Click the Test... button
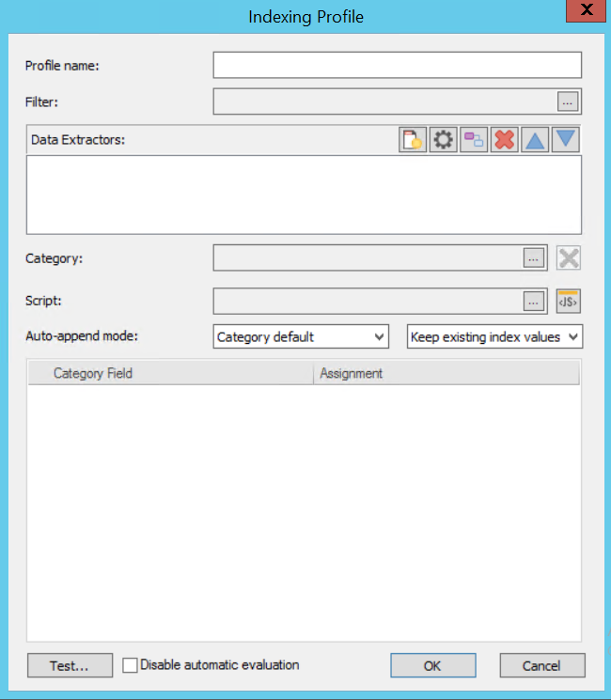 (70, 665)
